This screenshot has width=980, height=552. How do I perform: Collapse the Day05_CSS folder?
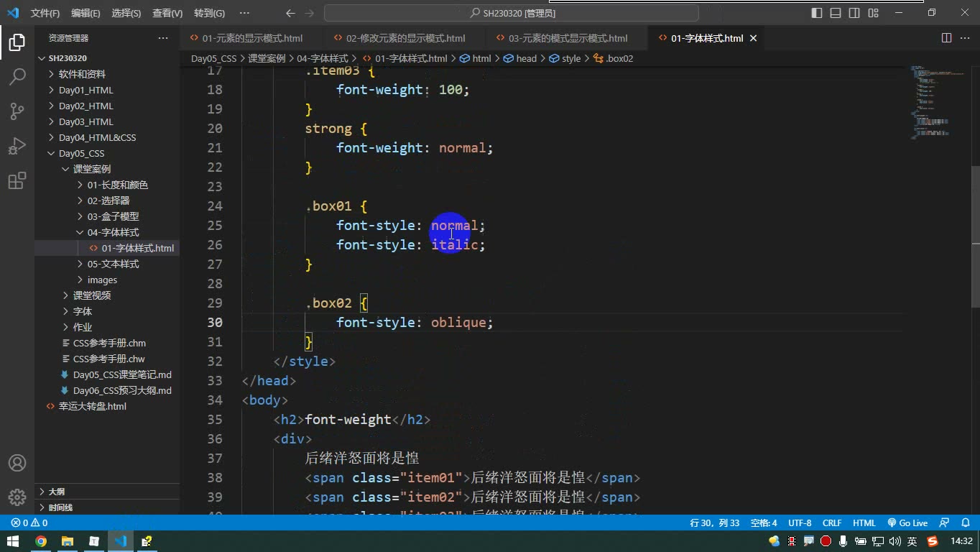pos(107,153)
